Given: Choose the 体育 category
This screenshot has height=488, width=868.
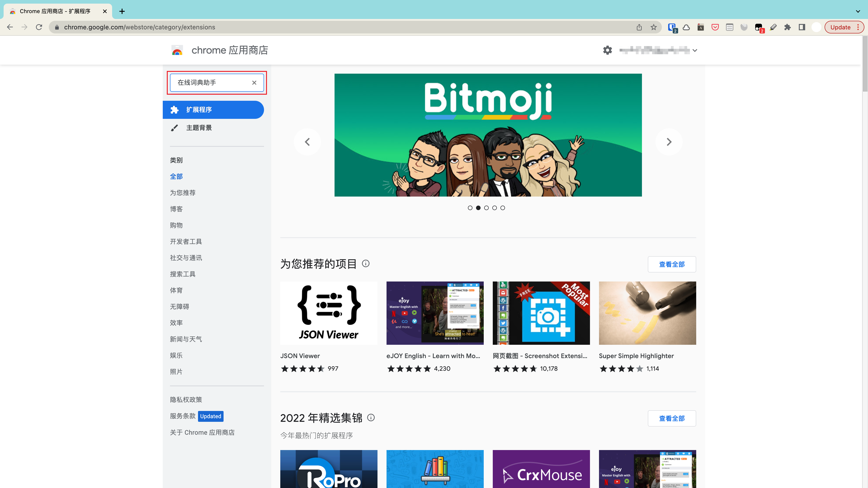Looking at the screenshot, I should 176,290.
